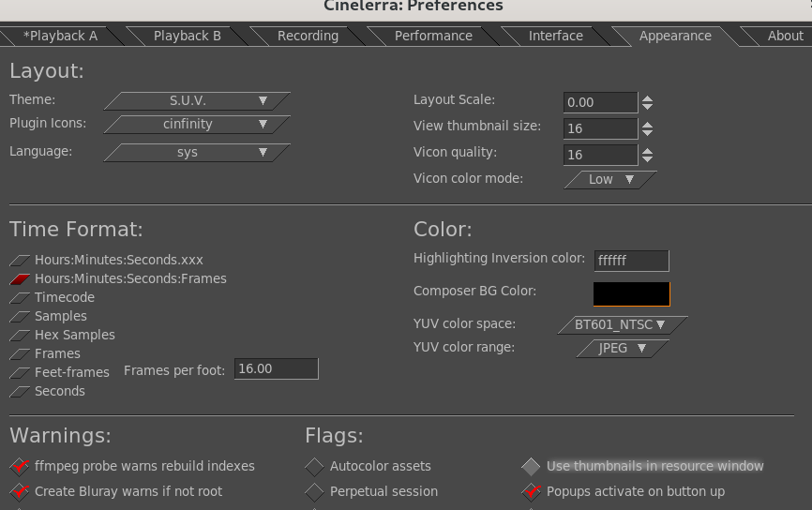Viewport: 812px width, 510px height.
Task: Toggle Create Bluray warns if not root
Action: click(x=116, y=492)
